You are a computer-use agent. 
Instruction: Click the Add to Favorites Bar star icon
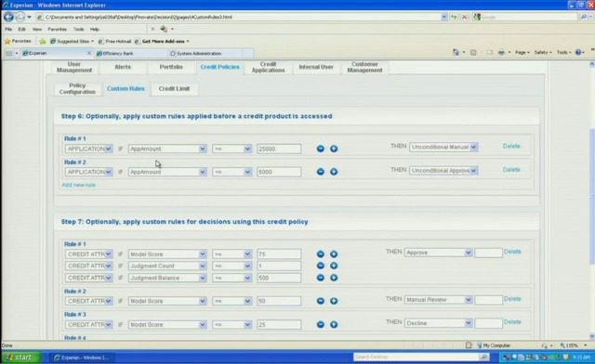43,41
